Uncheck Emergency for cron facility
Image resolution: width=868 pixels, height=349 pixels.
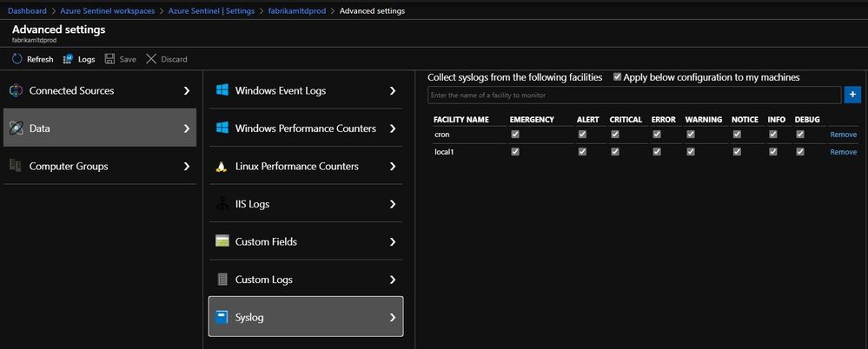click(x=515, y=135)
